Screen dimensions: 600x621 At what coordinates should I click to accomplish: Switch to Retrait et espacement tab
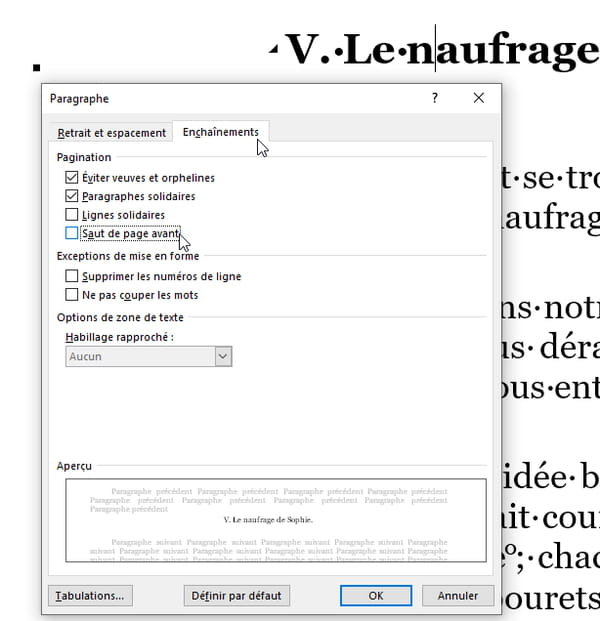click(x=111, y=133)
